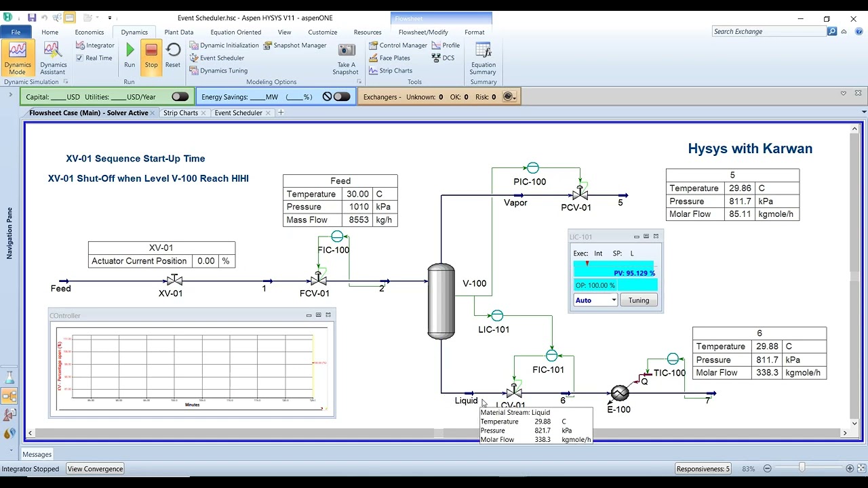868x488 pixels.
Task: Open the DCS tool
Action: (443, 58)
